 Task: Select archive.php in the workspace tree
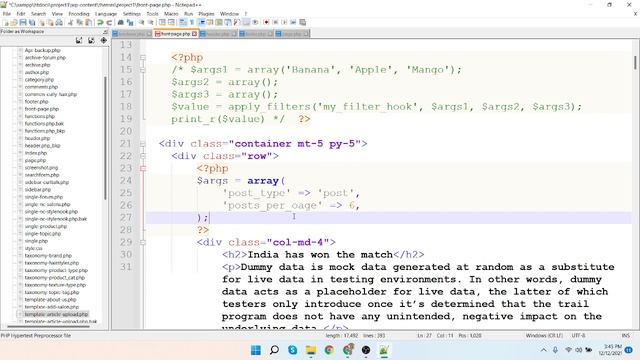point(37,65)
